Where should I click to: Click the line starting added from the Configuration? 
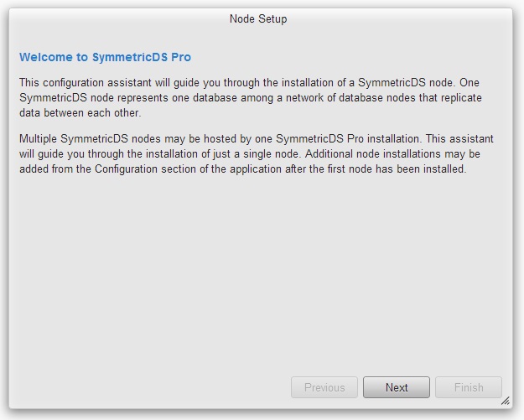tap(242, 169)
